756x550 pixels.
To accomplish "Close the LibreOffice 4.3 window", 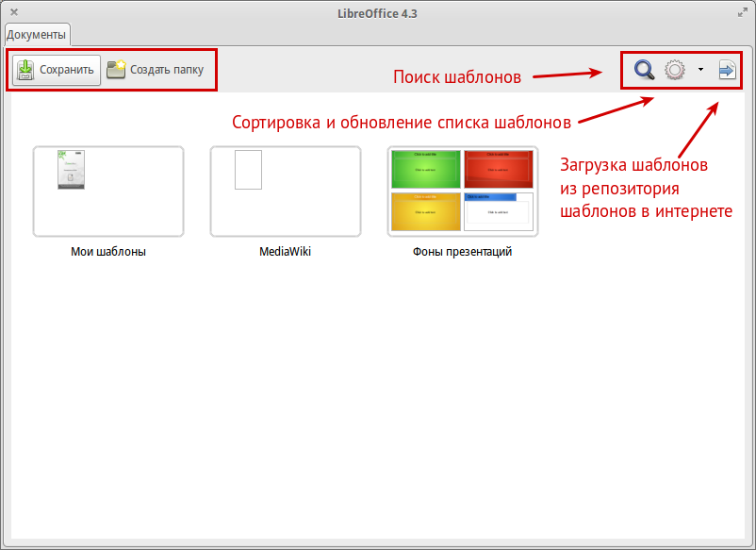I will [x=14, y=12].
